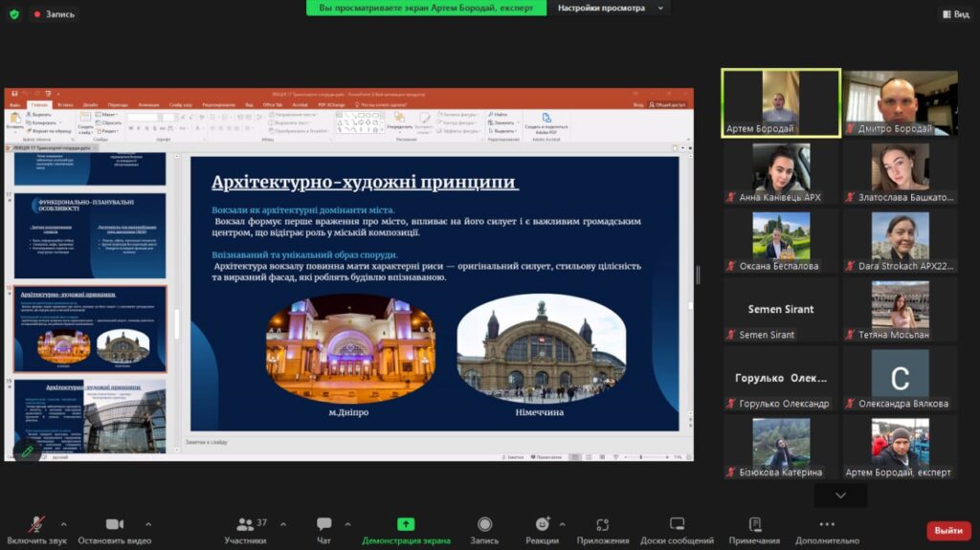Expand video options arrow next to camera
980x550 pixels.
click(x=147, y=524)
